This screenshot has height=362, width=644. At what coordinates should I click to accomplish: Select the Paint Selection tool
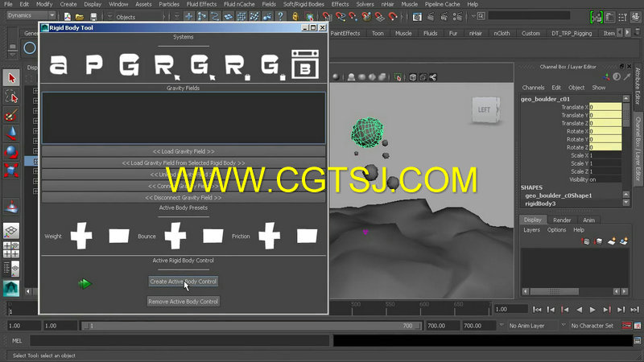pos(11,115)
